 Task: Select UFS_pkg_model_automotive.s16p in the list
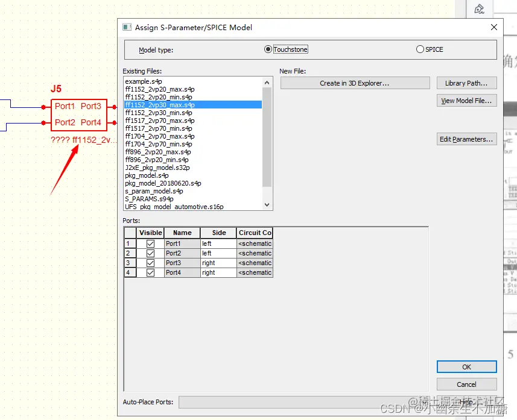coord(193,207)
